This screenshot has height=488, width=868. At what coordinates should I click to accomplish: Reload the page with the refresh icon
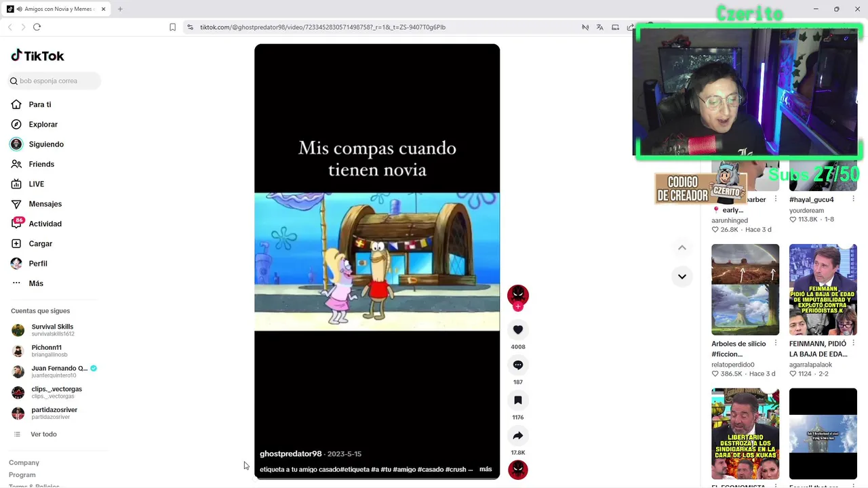pos(37,27)
